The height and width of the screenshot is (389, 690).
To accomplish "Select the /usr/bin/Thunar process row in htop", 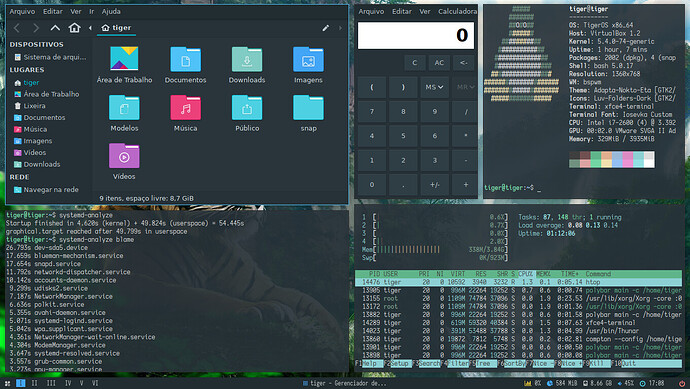I will click(x=518, y=331).
